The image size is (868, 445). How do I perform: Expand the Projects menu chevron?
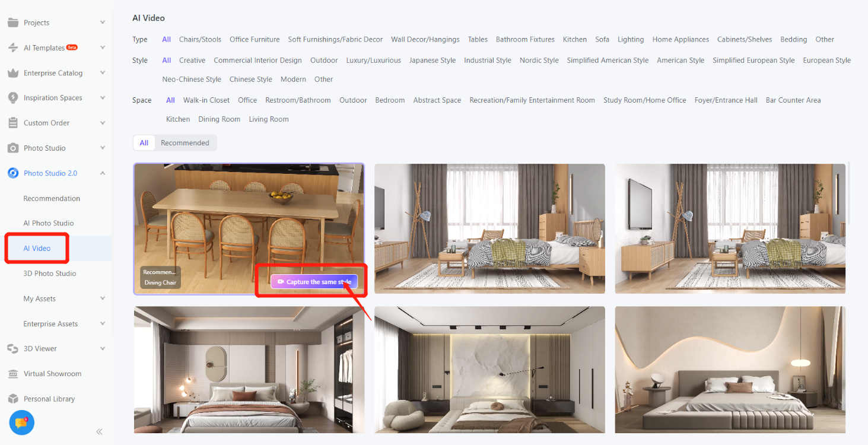pos(103,23)
